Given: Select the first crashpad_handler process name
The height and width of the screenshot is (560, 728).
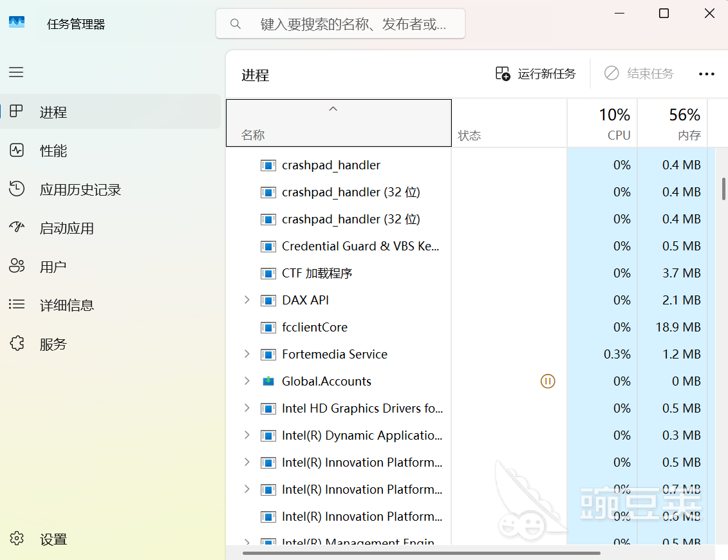Looking at the screenshot, I should (331, 165).
